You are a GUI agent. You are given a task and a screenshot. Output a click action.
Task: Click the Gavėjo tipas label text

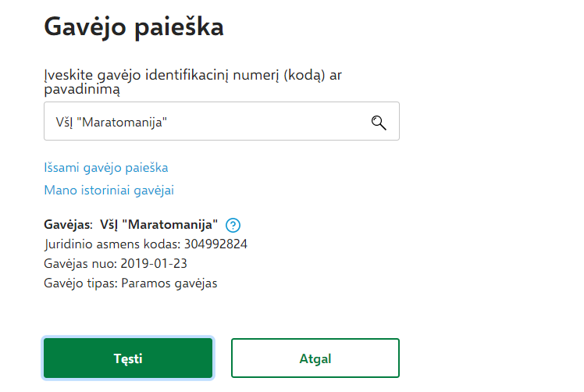pyautogui.click(x=81, y=283)
